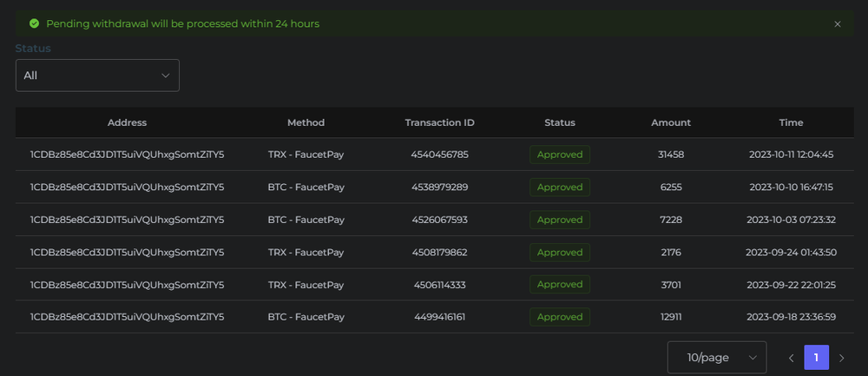Click the Address column header

[127, 122]
